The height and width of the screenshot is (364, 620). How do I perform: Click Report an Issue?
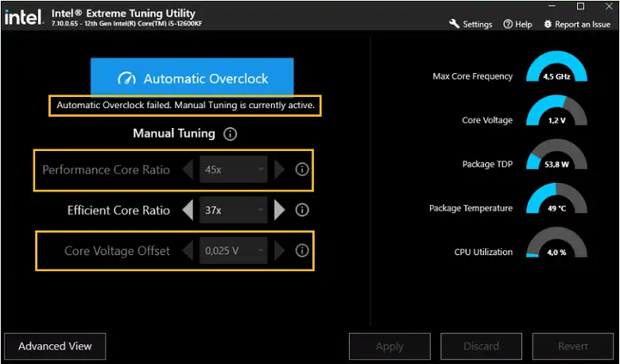pos(577,24)
